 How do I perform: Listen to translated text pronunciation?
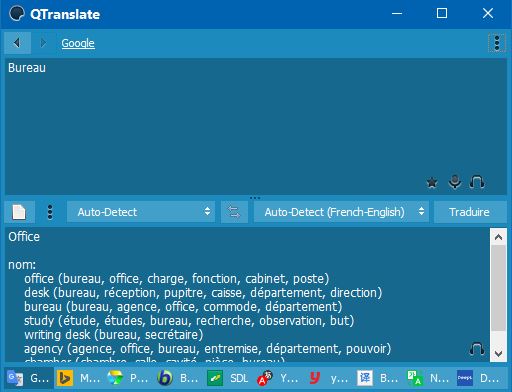[x=477, y=349]
